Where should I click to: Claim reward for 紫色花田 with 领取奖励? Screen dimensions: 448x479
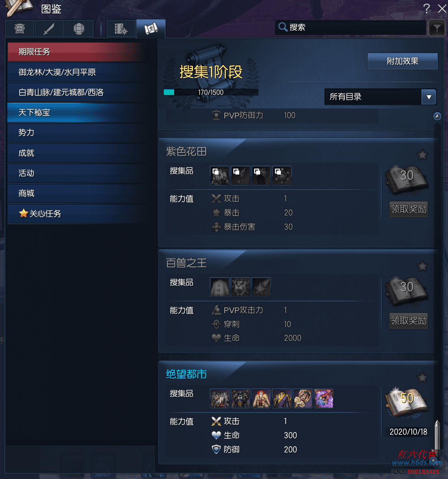409,209
